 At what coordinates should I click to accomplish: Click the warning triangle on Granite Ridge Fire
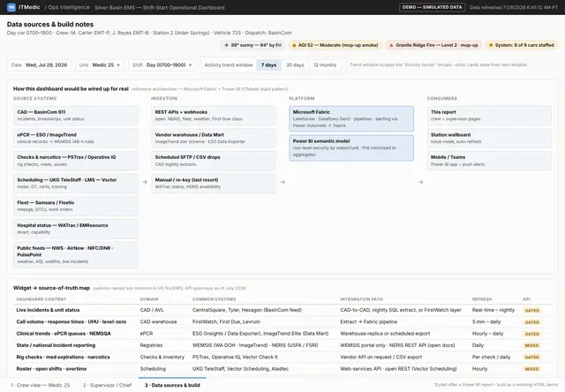point(391,45)
